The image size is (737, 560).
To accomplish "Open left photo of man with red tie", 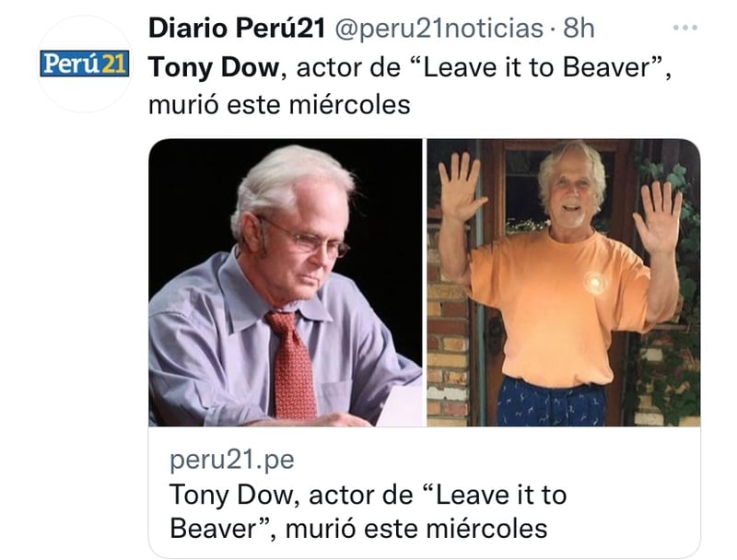I will coord(286,283).
